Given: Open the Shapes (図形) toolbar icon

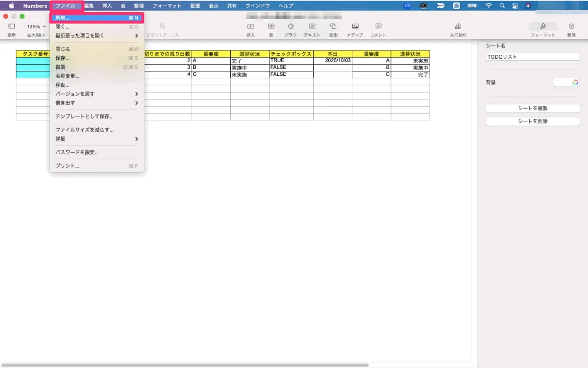Looking at the screenshot, I should 333,27.
